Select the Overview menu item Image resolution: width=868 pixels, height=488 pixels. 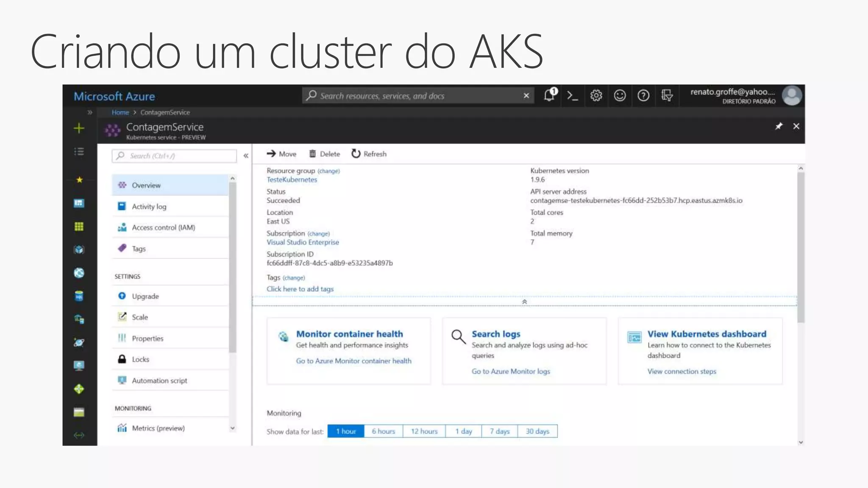[x=170, y=185]
